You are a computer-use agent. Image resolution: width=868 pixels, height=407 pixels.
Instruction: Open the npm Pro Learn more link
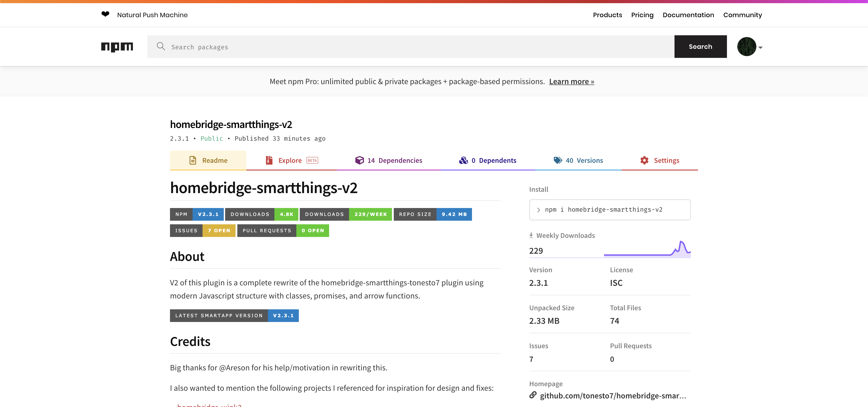tap(571, 81)
